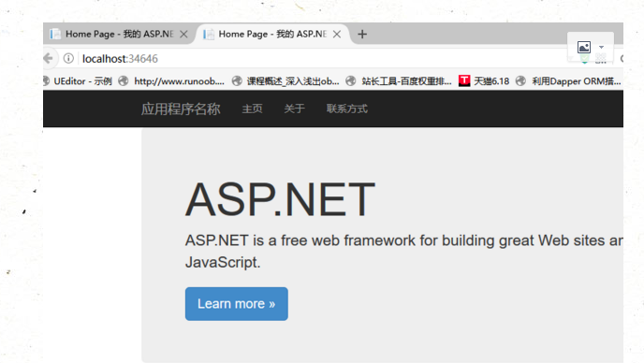
Task: Open the runoob.com bookmark
Action: point(171,81)
